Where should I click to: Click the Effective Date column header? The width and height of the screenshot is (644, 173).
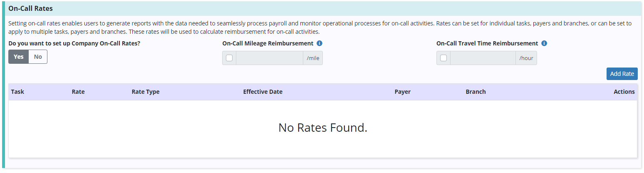click(263, 92)
